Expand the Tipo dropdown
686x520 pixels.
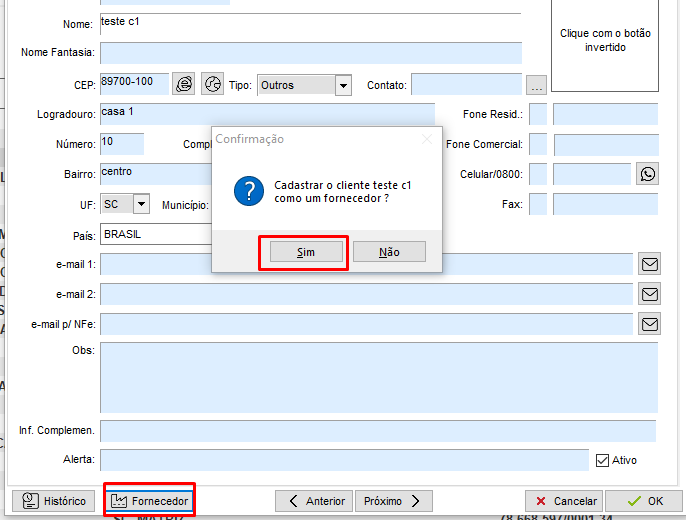point(343,86)
